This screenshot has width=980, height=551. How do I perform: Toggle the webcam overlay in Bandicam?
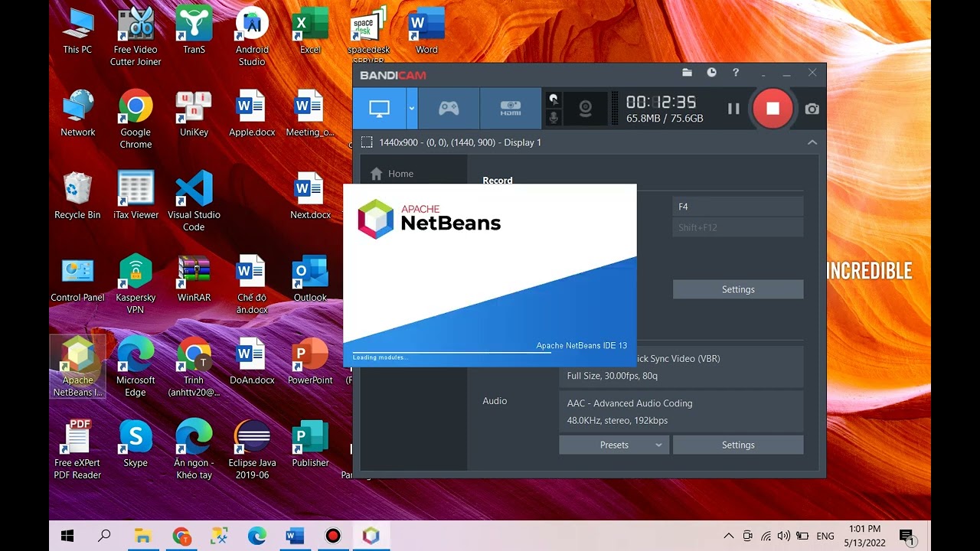point(586,109)
